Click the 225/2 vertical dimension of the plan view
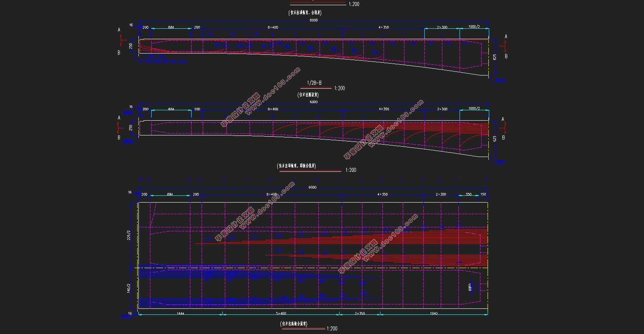Screen dimensions: 644x334 129,235
